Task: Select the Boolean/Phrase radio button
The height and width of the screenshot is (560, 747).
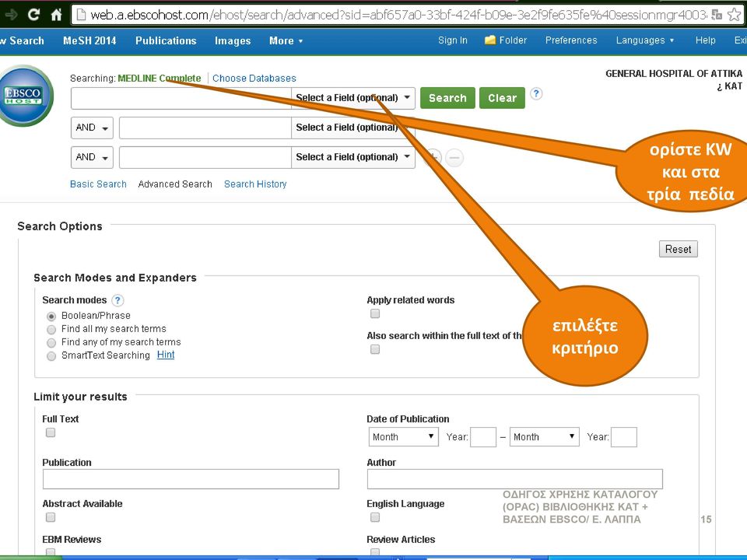Action: [x=51, y=317]
